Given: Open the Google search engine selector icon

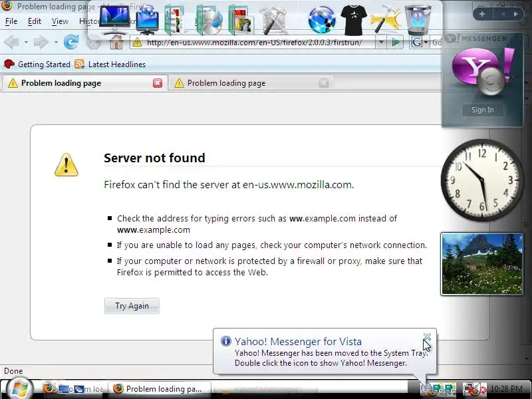Looking at the screenshot, I should click(420, 43).
